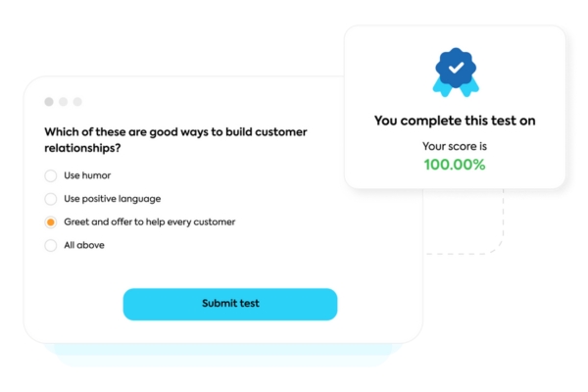Click the blue badge ribbon icon

pyautogui.click(x=456, y=72)
